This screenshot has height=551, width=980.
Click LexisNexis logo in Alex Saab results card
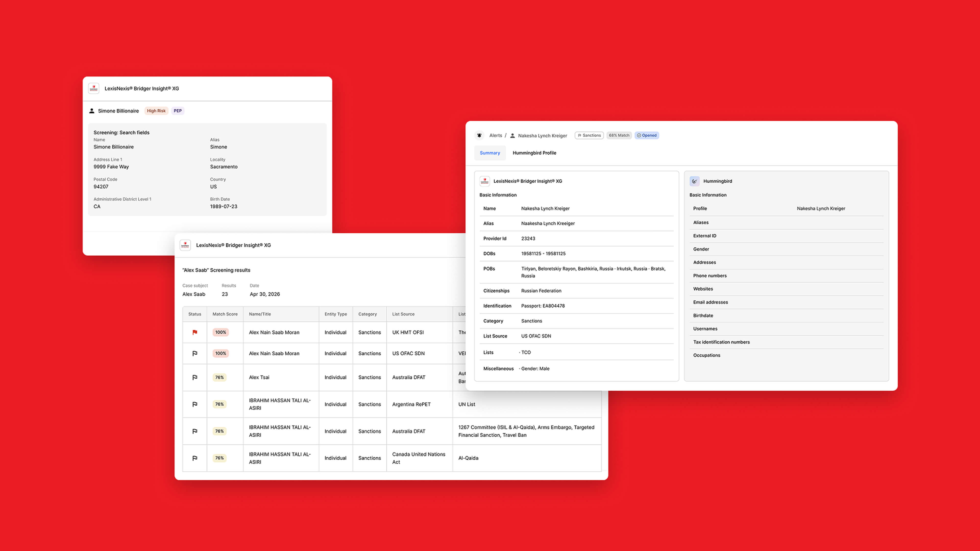(185, 245)
